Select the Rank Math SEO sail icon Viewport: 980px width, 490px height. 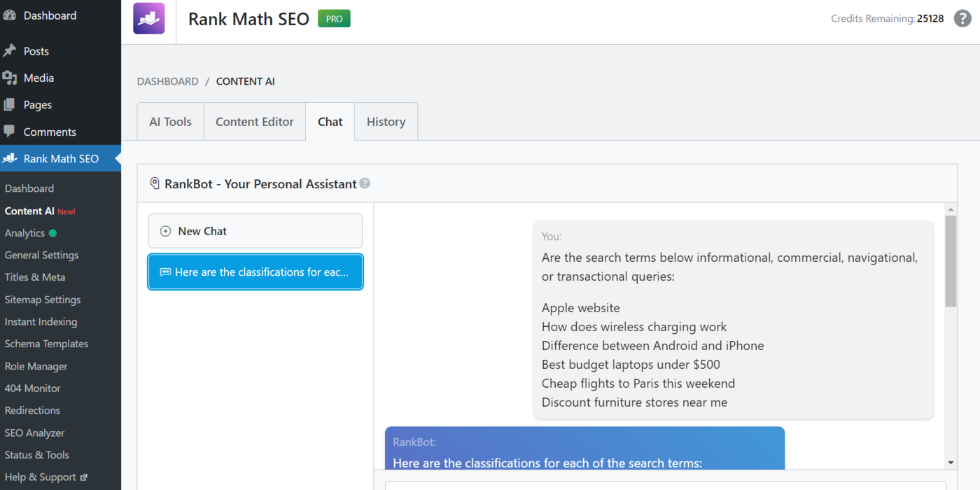point(10,158)
